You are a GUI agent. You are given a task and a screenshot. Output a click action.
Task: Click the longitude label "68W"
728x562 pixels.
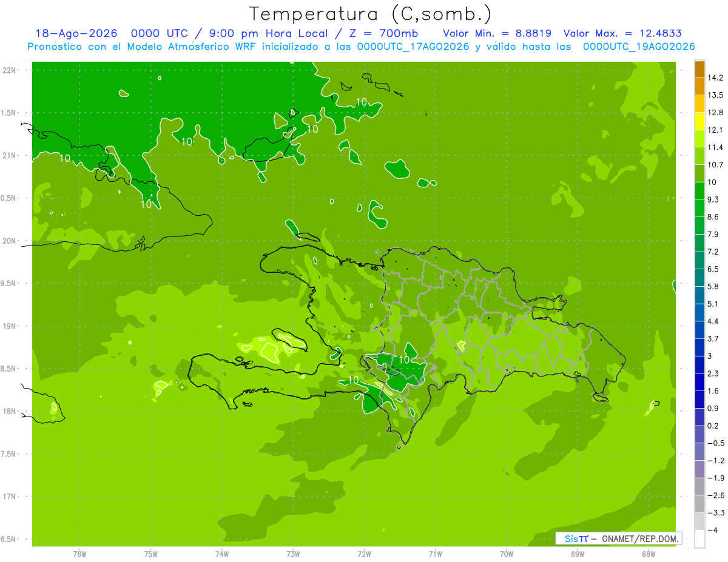648,554
